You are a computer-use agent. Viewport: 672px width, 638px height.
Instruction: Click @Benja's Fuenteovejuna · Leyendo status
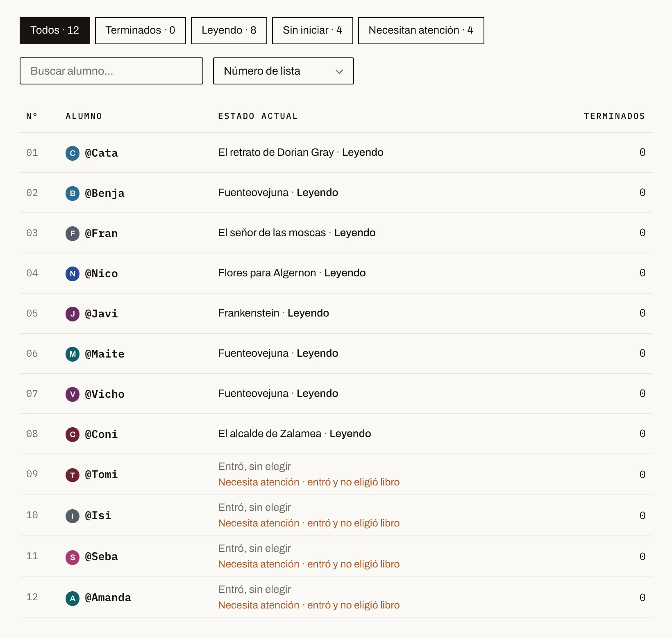(278, 193)
